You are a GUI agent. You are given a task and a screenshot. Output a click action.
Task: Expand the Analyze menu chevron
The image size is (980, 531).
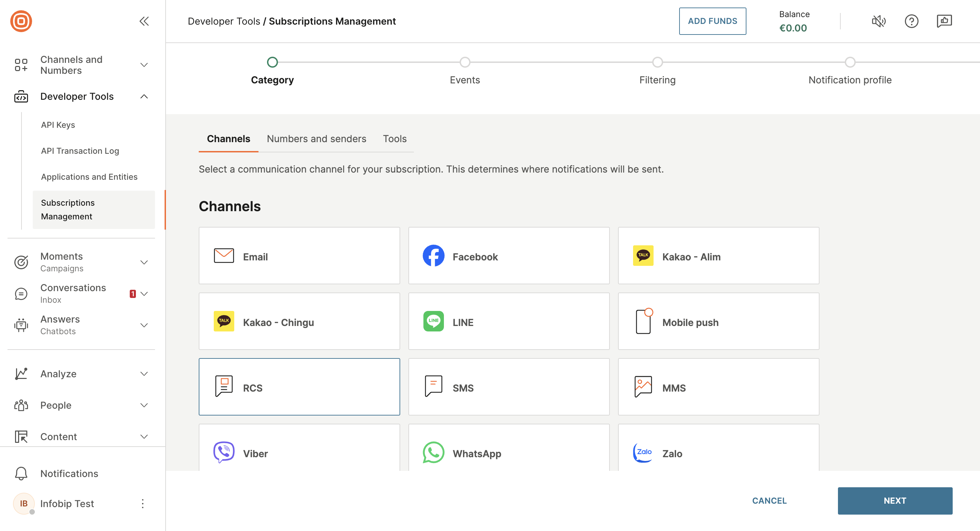coord(144,374)
